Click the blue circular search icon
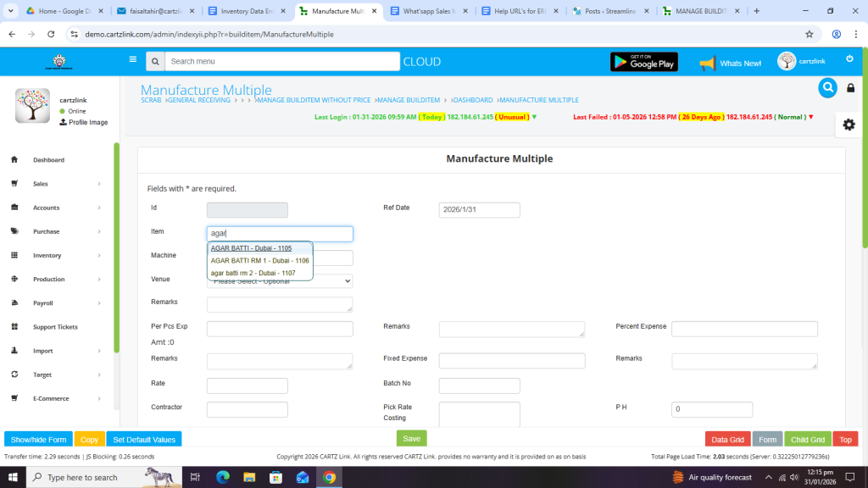Screen dimensions: 868x488 (827, 87)
